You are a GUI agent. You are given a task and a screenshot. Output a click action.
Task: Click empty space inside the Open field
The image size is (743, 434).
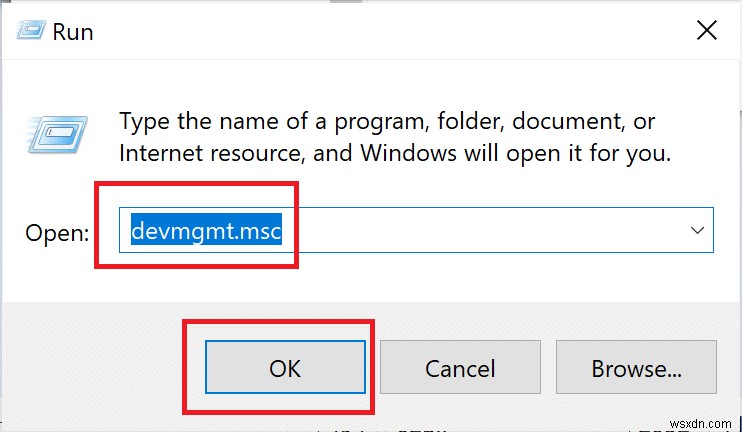pos(480,232)
